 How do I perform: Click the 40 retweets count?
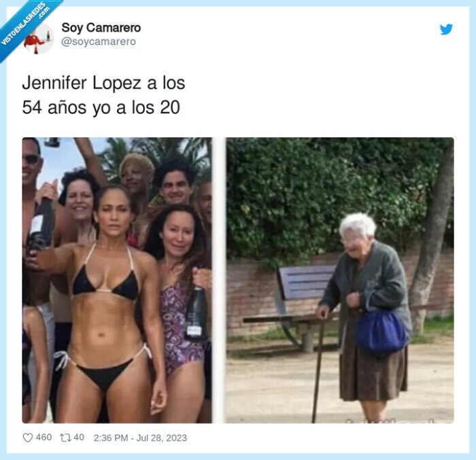tap(79, 438)
